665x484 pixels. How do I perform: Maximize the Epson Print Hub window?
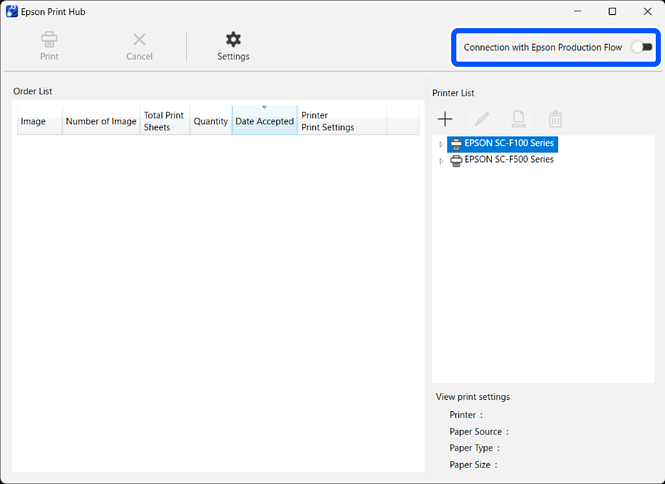[612, 12]
